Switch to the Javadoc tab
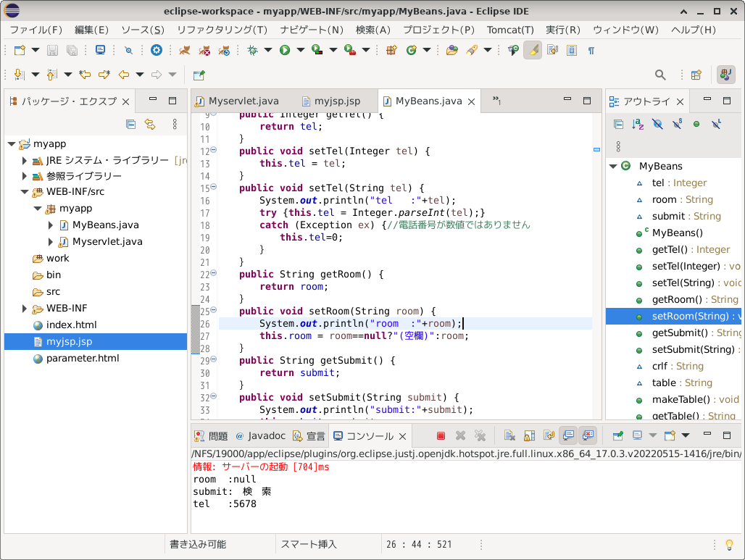745x560 pixels. [x=260, y=436]
